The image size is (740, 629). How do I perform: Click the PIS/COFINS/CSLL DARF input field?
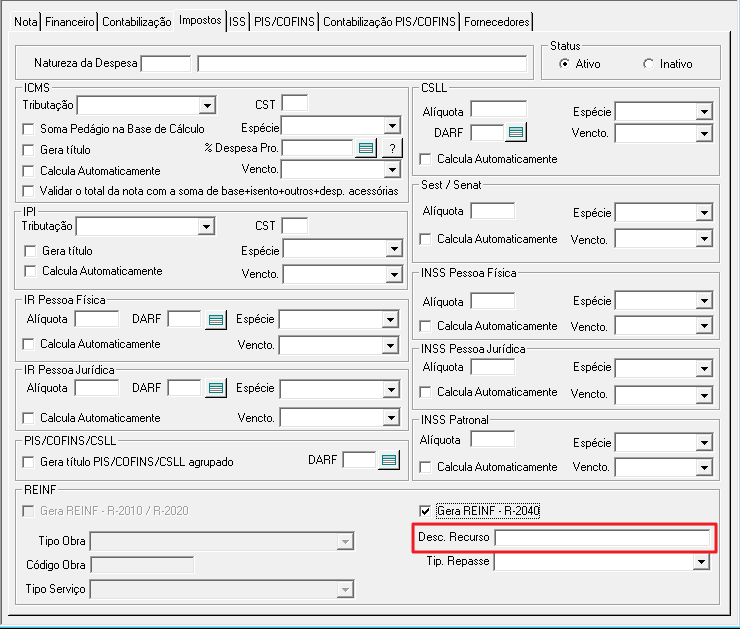click(360, 460)
